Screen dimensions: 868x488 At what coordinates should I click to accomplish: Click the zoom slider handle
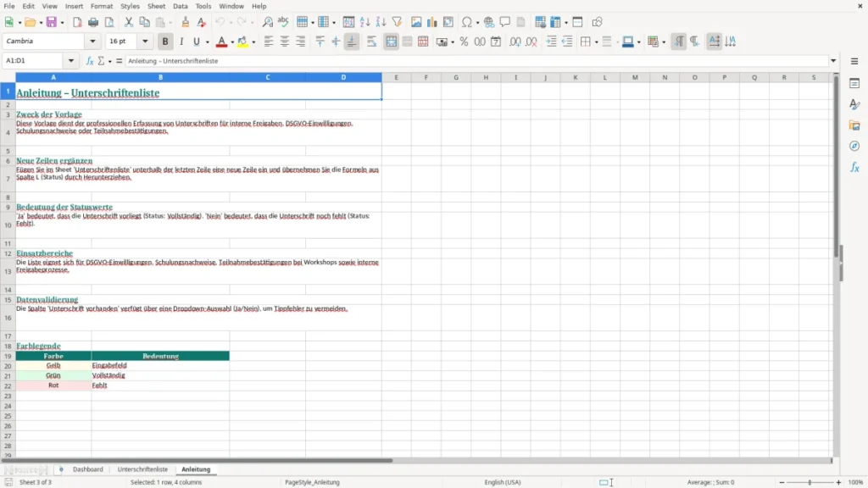pos(810,482)
